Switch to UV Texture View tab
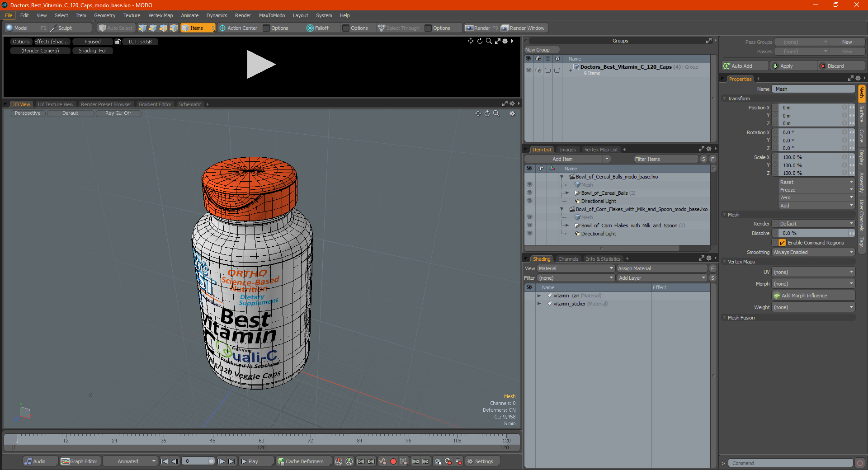 click(x=56, y=104)
